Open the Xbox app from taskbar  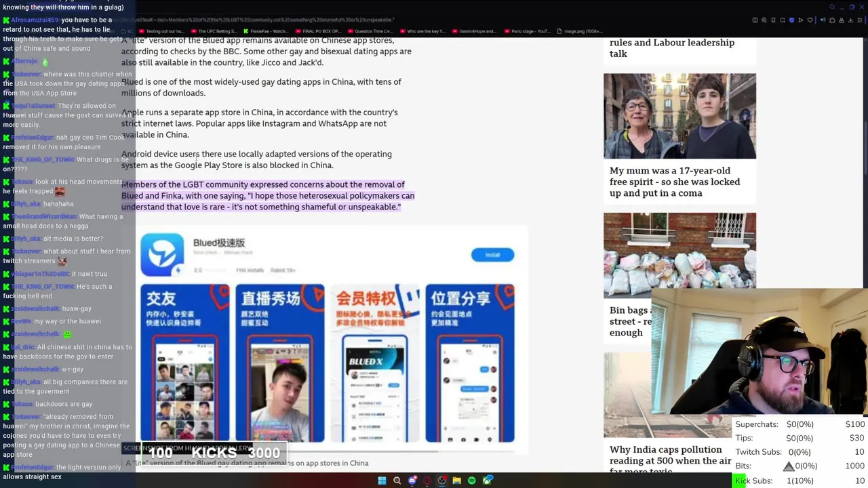[x=487, y=481]
